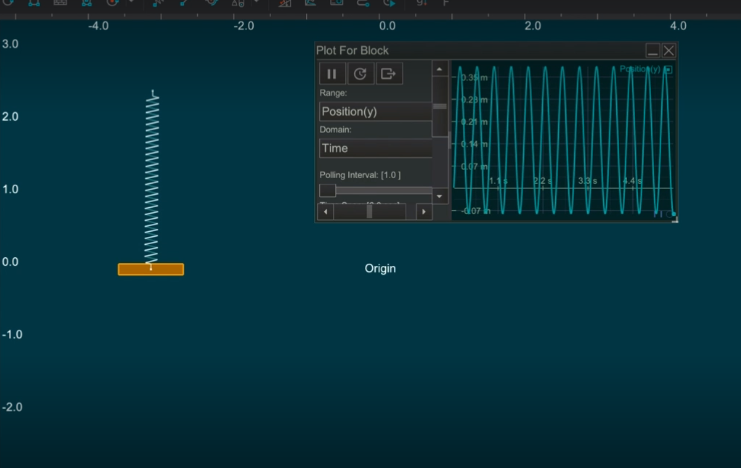This screenshot has height=468, width=741.
Task: Click the 0.14 m axis label on the graph
Action: point(474,144)
